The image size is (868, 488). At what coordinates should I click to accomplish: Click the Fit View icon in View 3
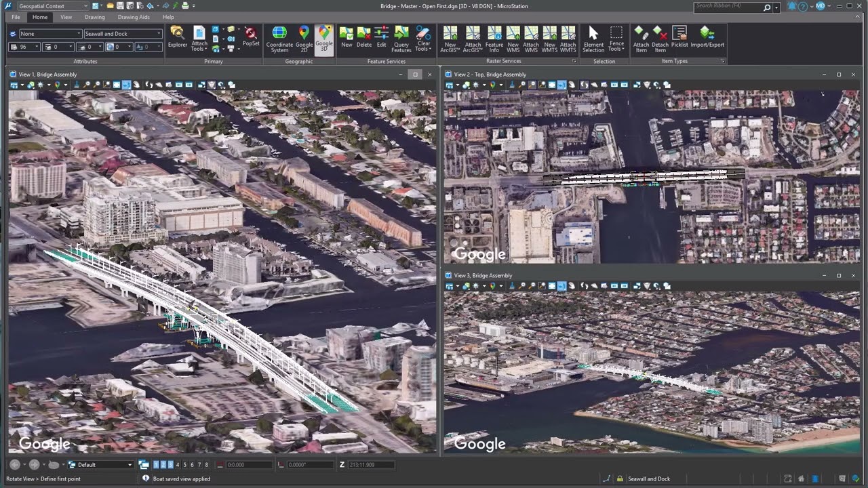[x=552, y=286]
